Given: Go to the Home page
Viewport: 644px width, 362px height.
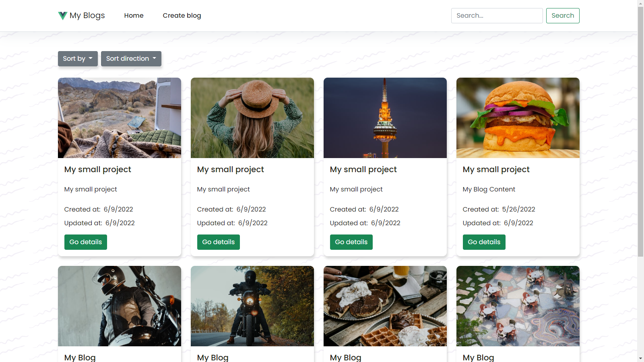Looking at the screenshot, I should tap(134, 16).
